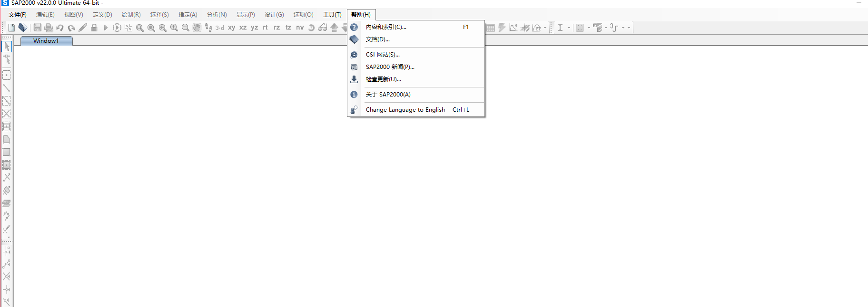Open the Options menu 选项(O)
This screenshot has height=307, width=868.
tap(304, 15)
